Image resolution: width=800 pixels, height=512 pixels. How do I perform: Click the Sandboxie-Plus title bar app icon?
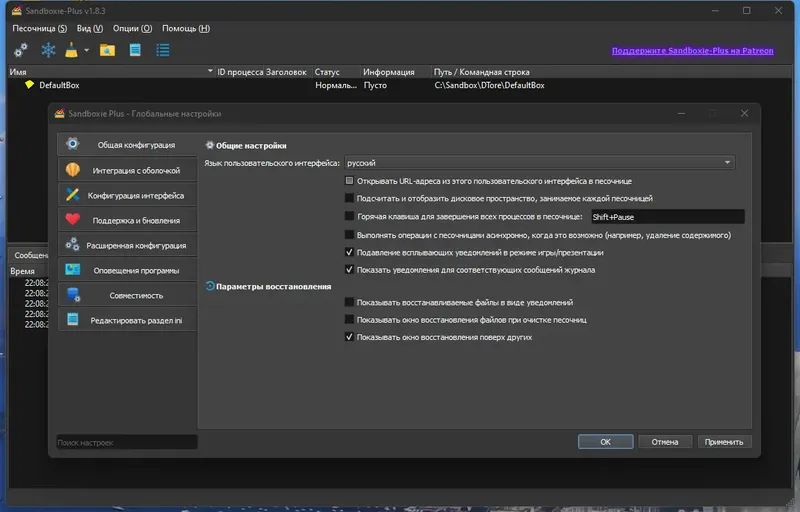tap(16, 11)
